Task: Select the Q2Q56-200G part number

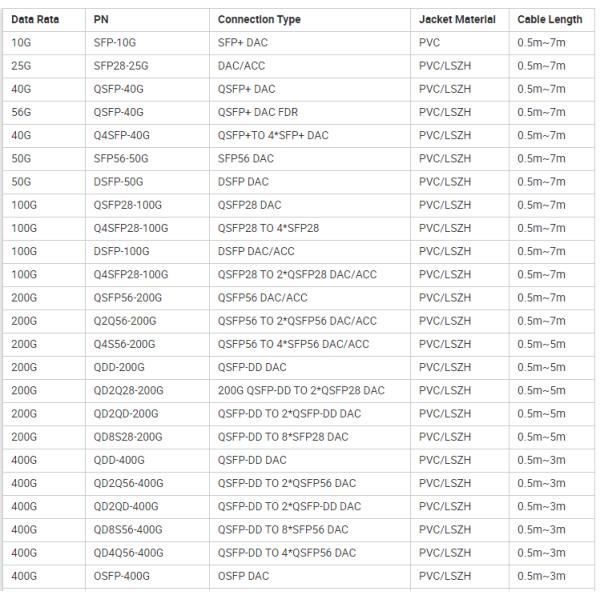Action: tap(126, 320)
